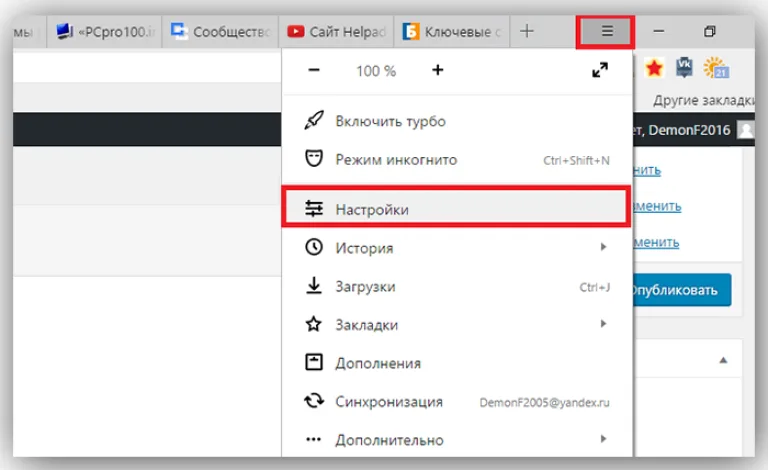This screenshot has height=470, width=768.
Task: Open История menu item
Action: point(456,248)
